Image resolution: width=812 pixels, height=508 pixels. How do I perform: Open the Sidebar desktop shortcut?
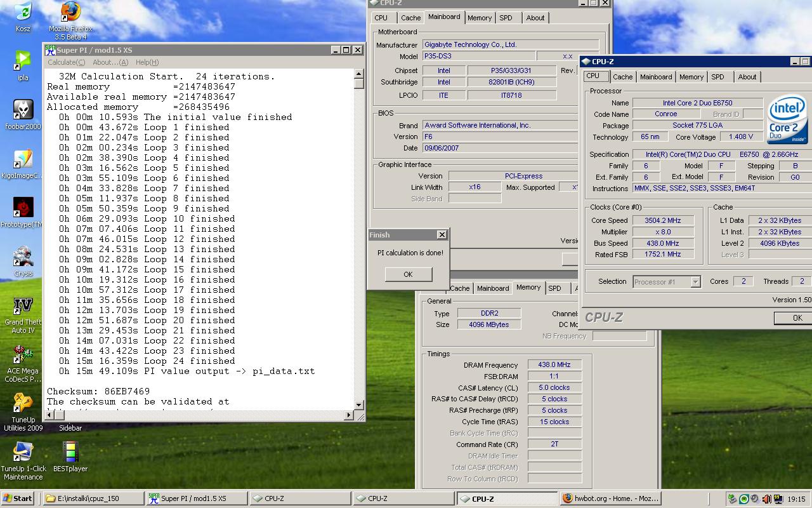click(70, 428)
